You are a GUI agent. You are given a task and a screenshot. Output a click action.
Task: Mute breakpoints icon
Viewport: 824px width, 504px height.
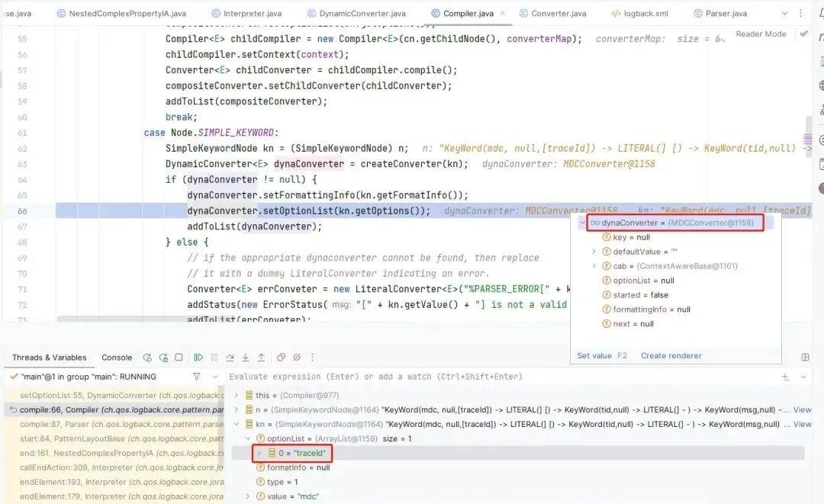pos(296,358)
